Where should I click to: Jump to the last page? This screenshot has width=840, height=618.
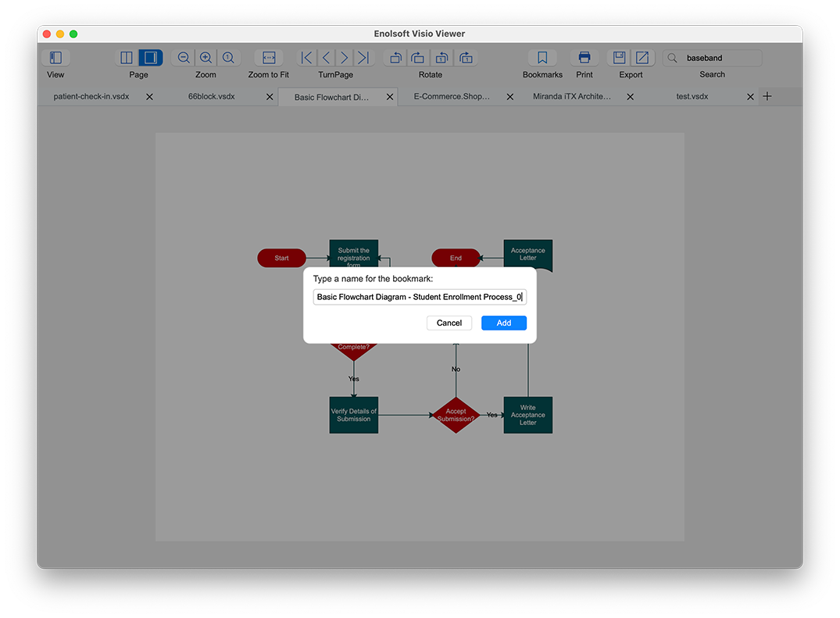point(363,58)
